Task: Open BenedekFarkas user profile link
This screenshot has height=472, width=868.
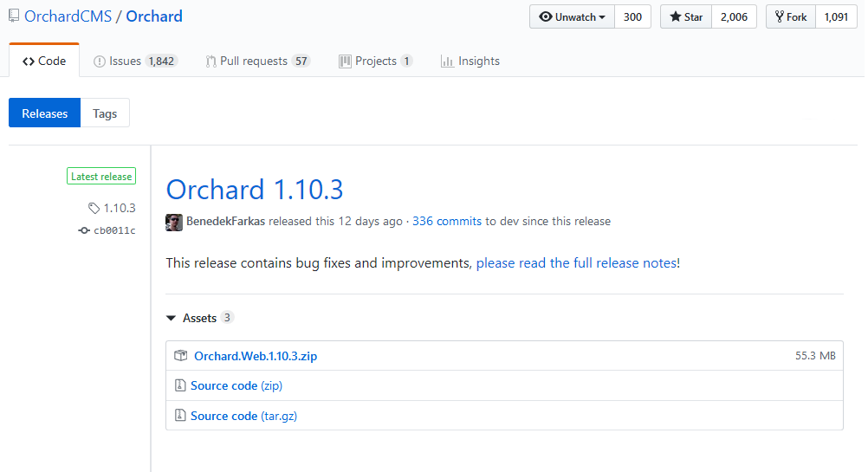Action: (226, 222)
